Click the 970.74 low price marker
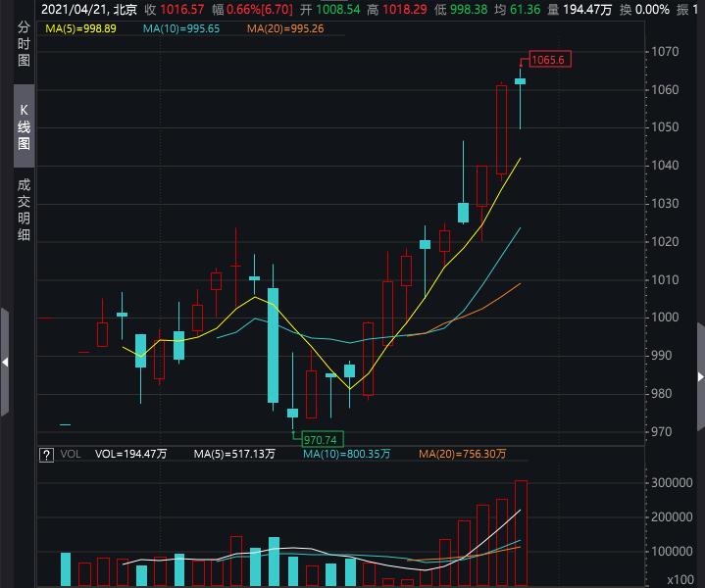This screenshot has height=588, width=705. click(x=323, y=439)
